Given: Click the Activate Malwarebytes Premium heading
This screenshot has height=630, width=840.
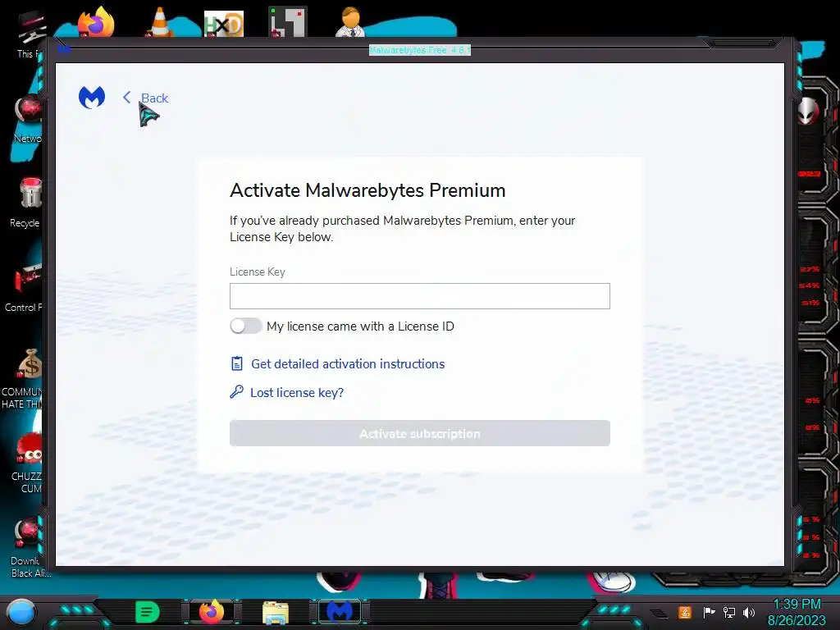Looking at the screenshot, I should [367, 190].
